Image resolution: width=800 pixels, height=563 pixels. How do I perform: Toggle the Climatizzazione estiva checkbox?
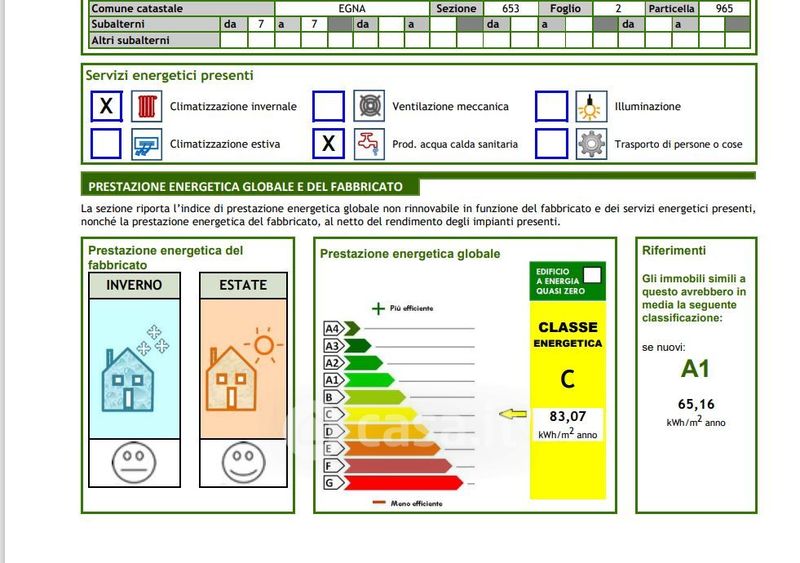pyautogui.click(x=106, y=144)
